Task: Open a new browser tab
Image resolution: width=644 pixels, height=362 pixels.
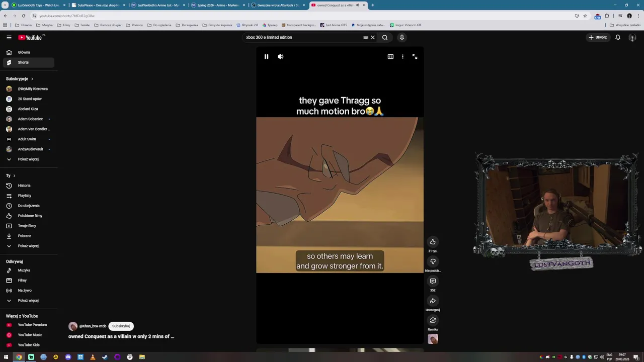Action: [x=372, y=5]
